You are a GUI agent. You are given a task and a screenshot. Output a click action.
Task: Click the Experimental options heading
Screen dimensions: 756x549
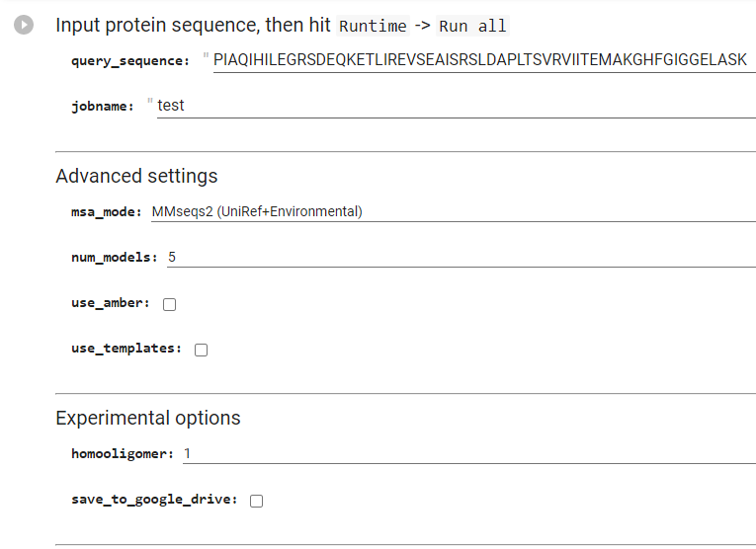[x=148, y=418]
